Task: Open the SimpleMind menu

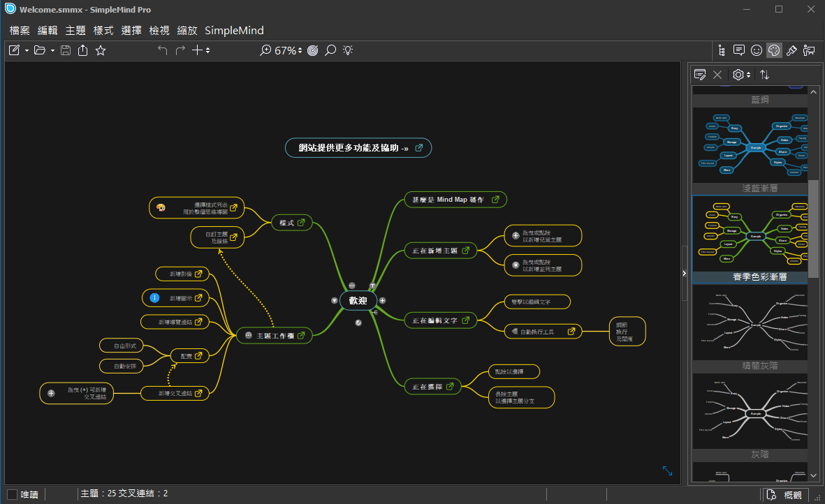Action: click(x=234, y=31)
